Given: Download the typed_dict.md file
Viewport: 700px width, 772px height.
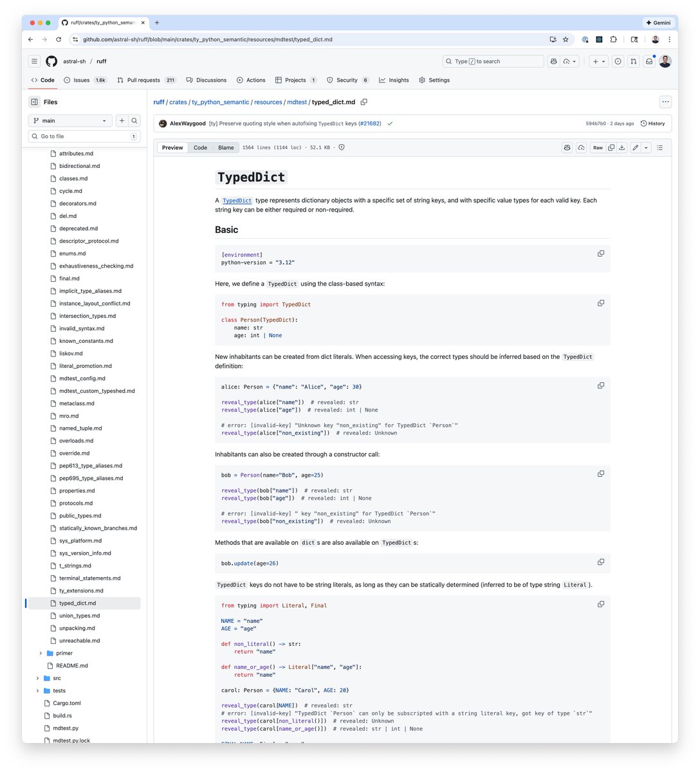Looking at the screenshot, I should [621, 147].
